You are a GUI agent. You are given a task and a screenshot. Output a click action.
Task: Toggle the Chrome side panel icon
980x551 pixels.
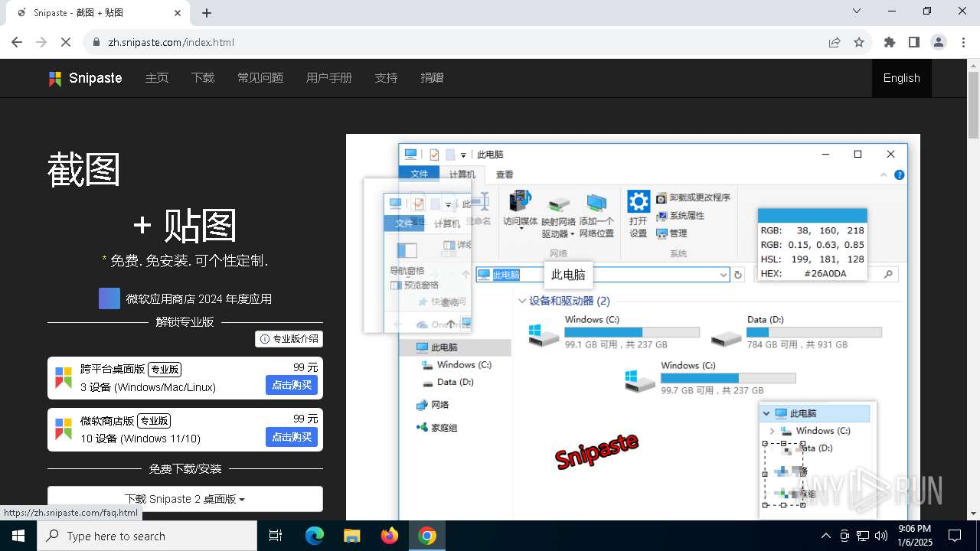(x=914, y=42)
